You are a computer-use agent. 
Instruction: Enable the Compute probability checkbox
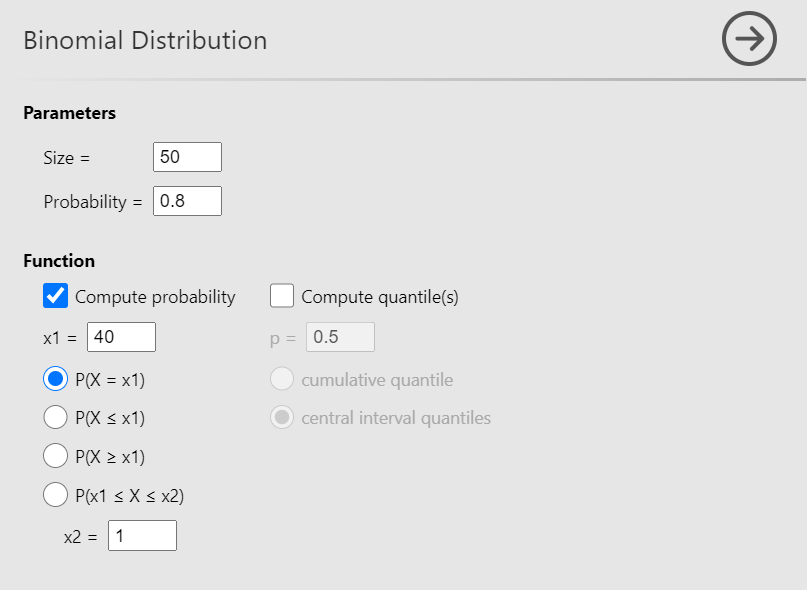(x=56, y=296)
